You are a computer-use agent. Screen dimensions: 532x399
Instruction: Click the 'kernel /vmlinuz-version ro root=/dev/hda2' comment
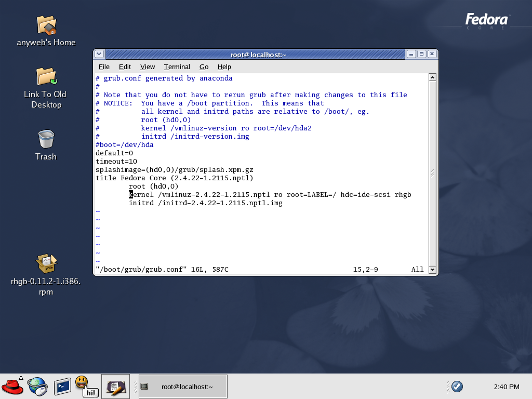227,128
